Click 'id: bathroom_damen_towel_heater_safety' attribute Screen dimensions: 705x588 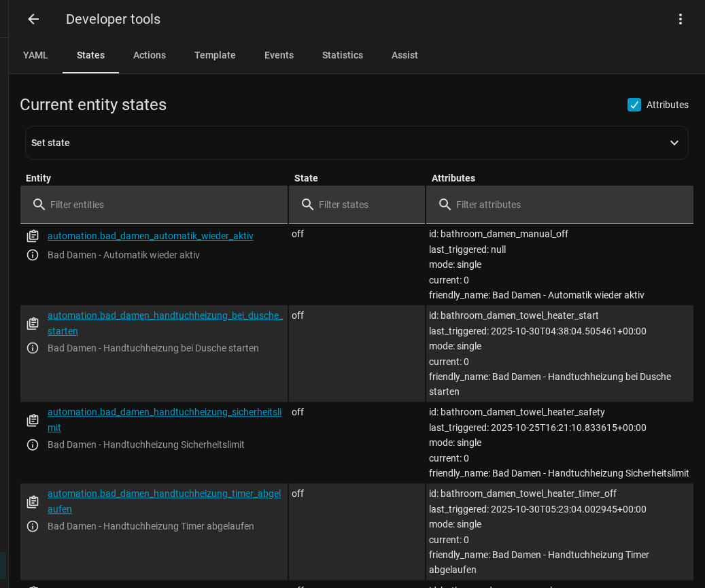coord(517,412)
